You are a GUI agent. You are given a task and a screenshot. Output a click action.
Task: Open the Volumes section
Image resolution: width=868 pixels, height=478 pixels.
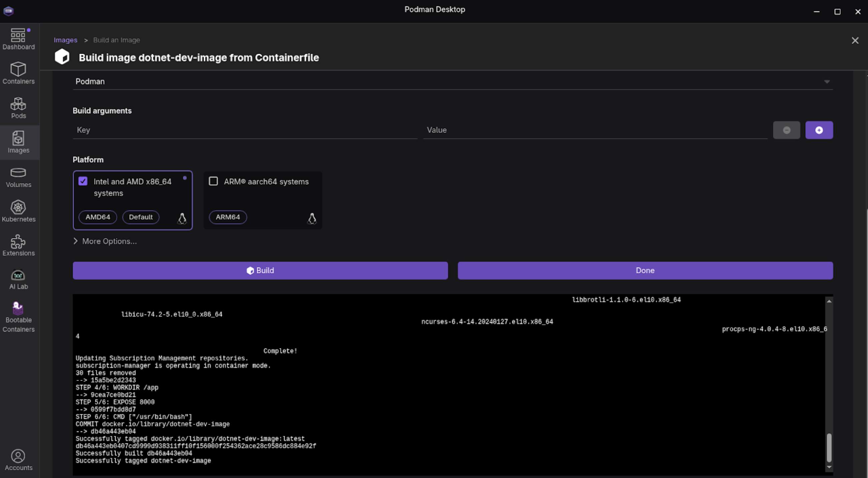(x=18, y=177)
